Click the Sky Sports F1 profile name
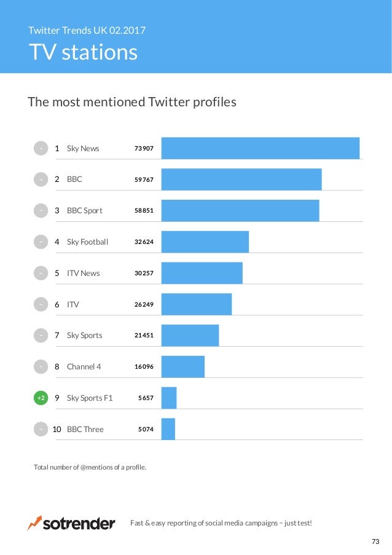Screen dimensions: 392x555 [90, 398]
